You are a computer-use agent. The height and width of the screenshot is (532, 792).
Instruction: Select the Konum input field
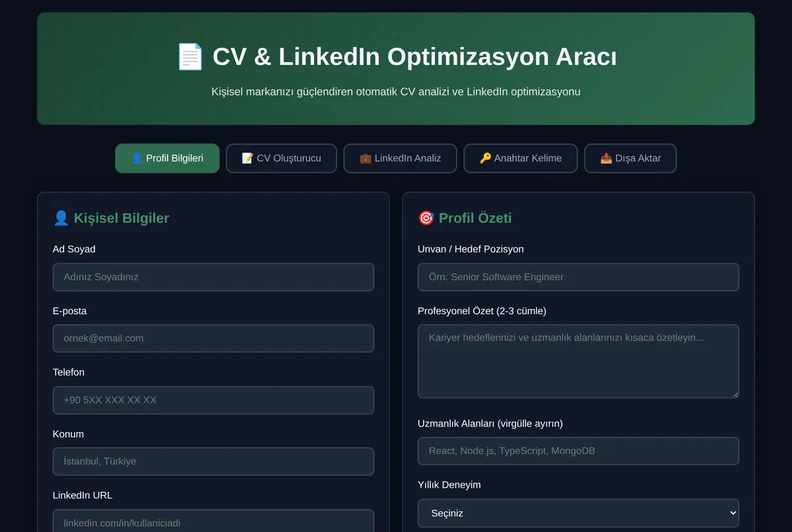[x=213, y=461]
